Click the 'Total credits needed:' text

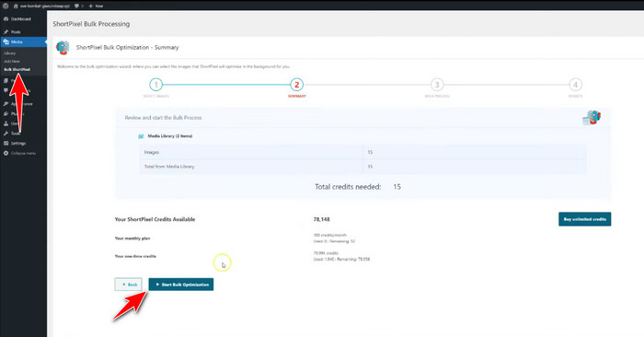coord(348,187)
